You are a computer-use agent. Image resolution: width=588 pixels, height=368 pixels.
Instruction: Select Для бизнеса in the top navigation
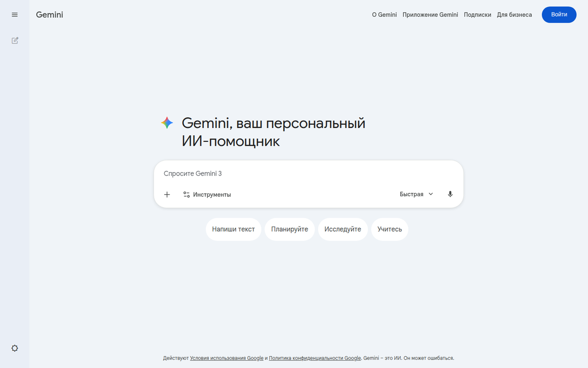click(x=514, y=15)
